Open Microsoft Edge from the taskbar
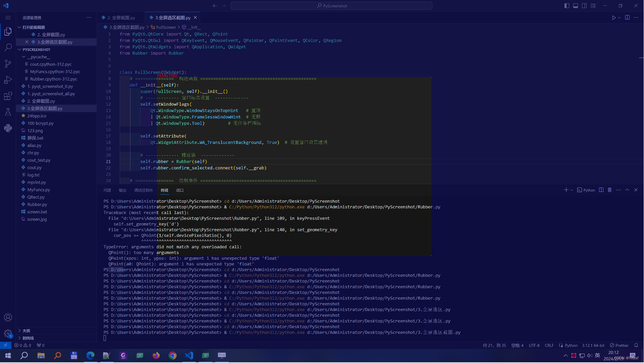 [x=91, y=356]
